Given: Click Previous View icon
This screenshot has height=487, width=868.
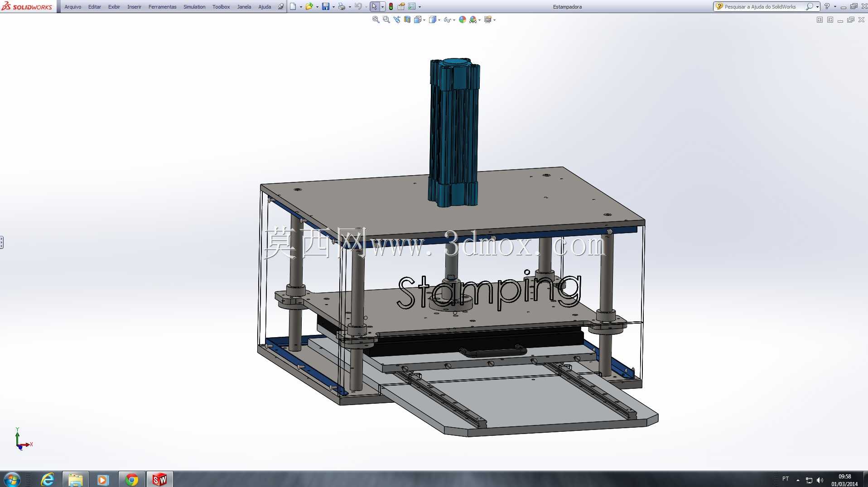Looking at the screenshot, I should coord(397,19).
